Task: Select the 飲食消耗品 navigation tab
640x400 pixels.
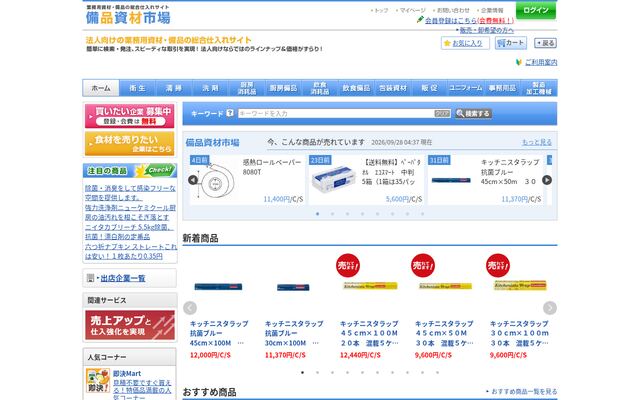Action: (x=320, y=88)
